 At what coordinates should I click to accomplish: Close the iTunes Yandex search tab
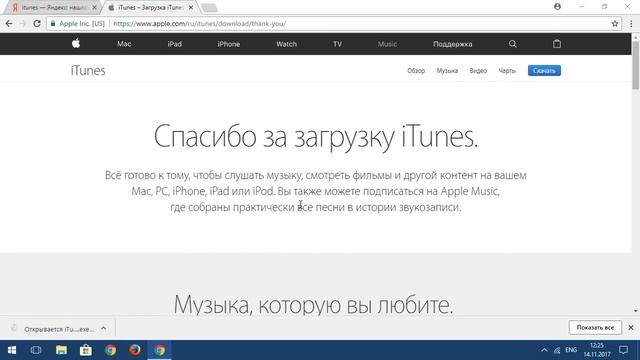(94, 7)
